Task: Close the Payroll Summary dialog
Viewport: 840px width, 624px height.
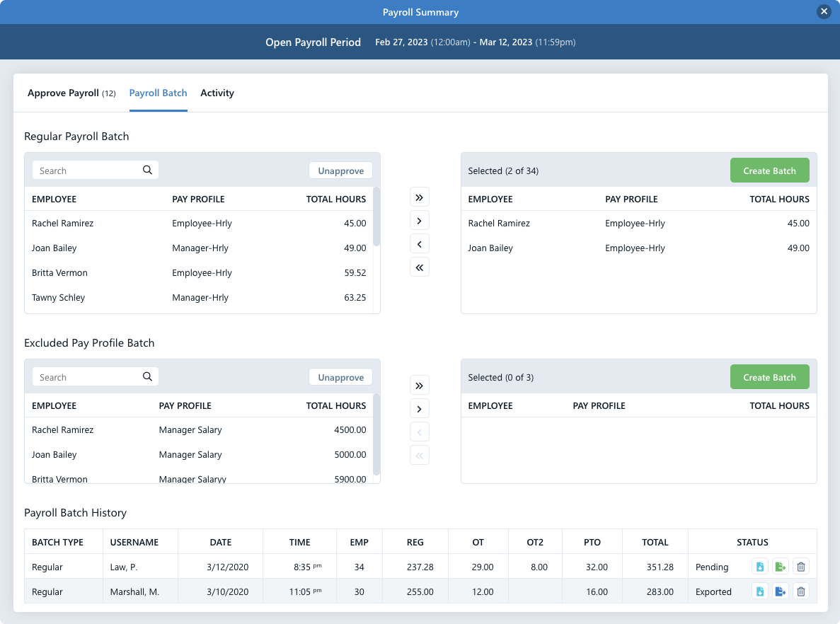Action: tap(824, 11)
